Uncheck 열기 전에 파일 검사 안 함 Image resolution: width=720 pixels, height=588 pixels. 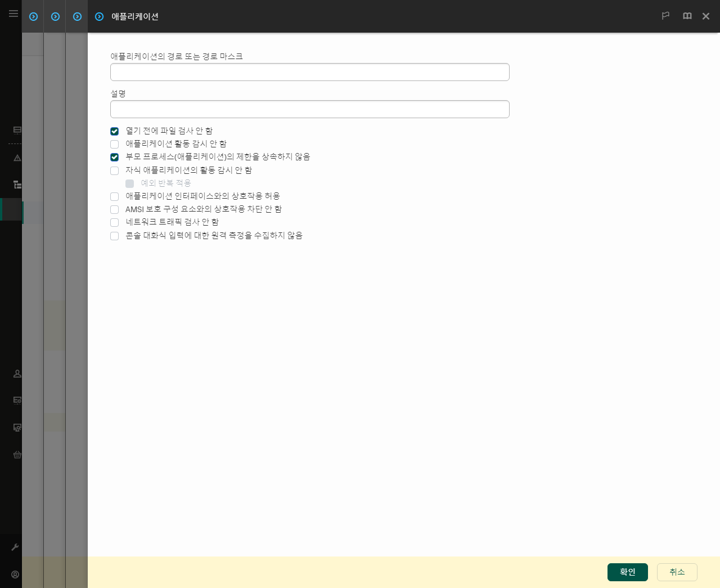(114, 131)
